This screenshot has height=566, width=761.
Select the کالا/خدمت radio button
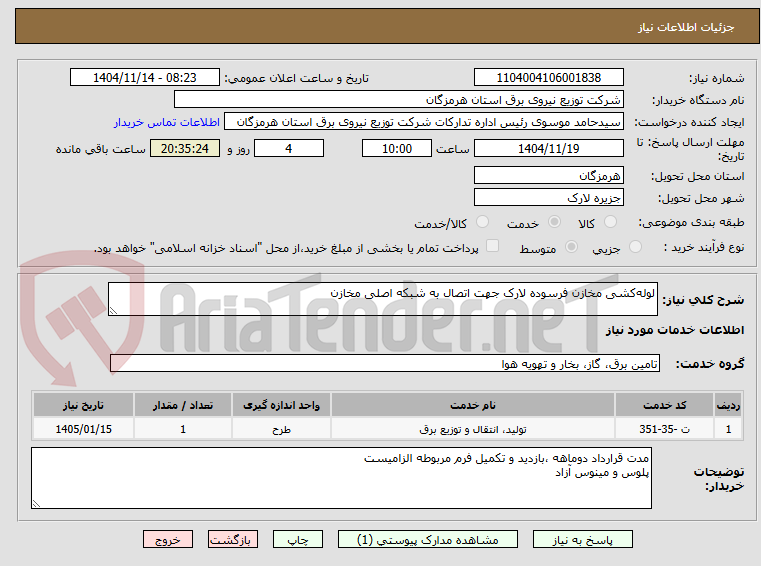pos(482,222)
